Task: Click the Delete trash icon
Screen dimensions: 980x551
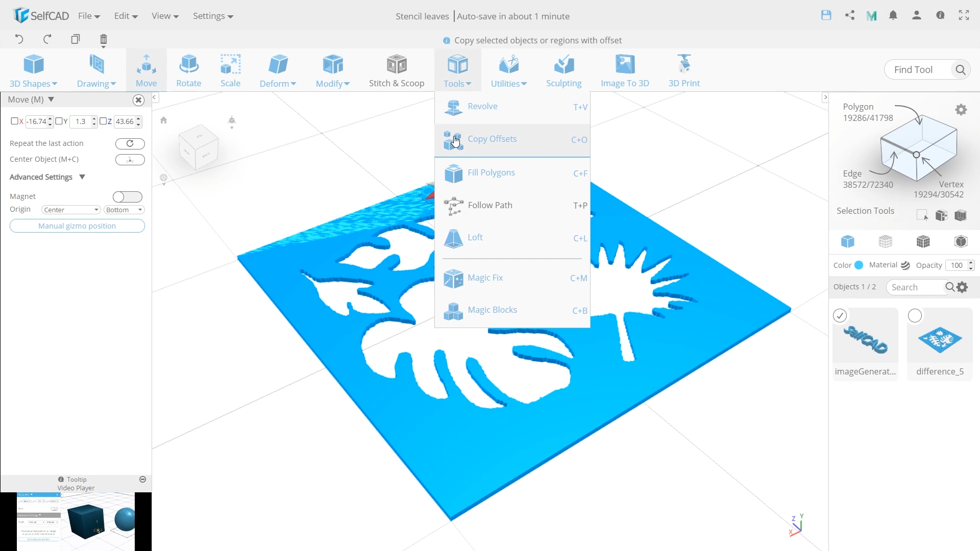Action: 104,40
